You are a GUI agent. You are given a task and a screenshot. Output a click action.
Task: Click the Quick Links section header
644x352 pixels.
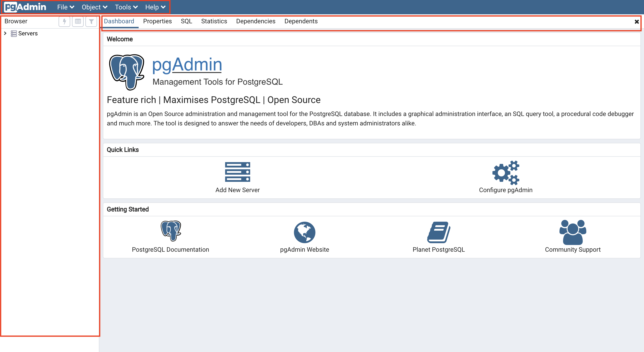[x=123, y=150]
